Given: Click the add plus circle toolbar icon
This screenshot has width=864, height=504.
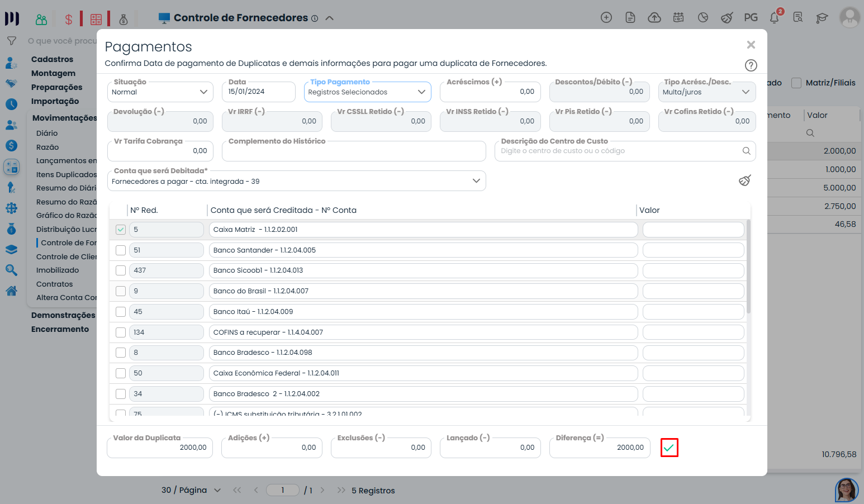Looking at the screenshot, I should [x=606, y=18].
